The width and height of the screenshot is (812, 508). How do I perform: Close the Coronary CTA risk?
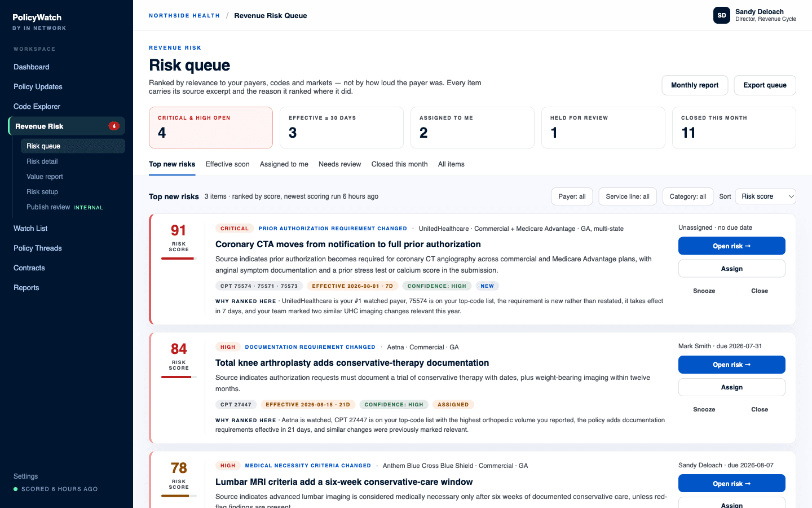[x=760, y=291]
